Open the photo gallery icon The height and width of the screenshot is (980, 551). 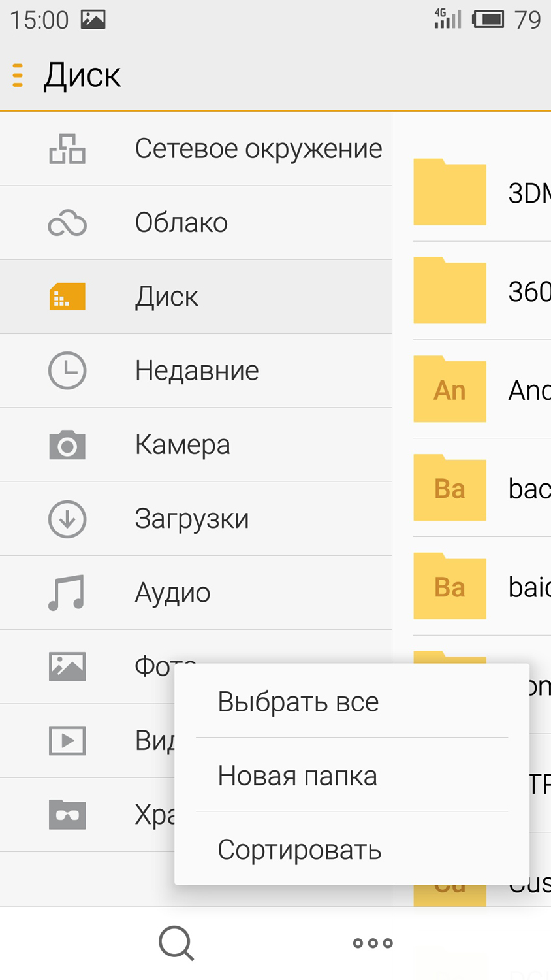[67, 666]
